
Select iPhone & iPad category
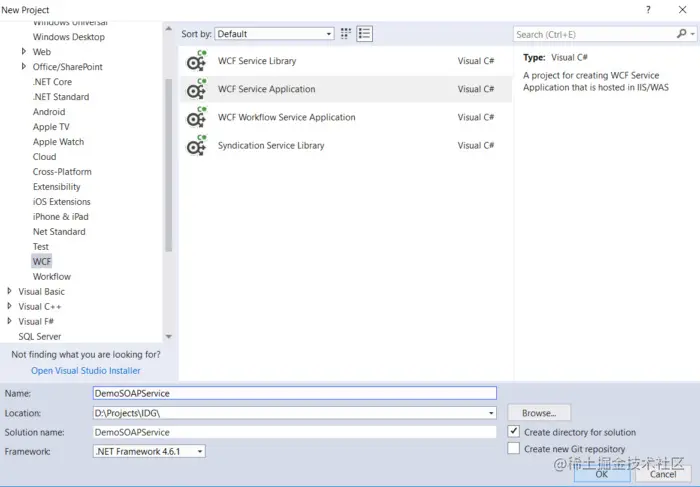[61, 216]
